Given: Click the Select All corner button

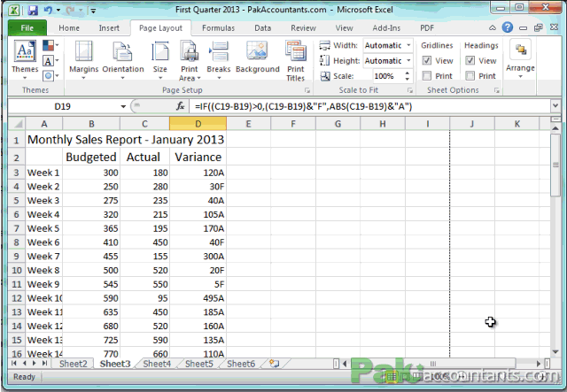Looking at the screenshot, I should pyautogui.click(x=17, y=124).
